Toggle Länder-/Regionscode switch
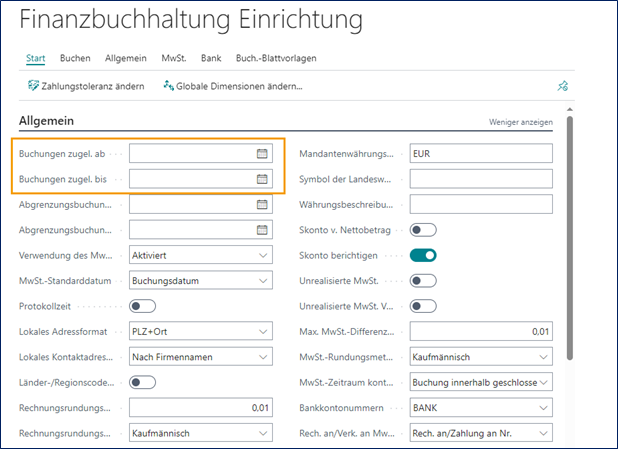The image size is (618, 449). click(x=143, y=382)
